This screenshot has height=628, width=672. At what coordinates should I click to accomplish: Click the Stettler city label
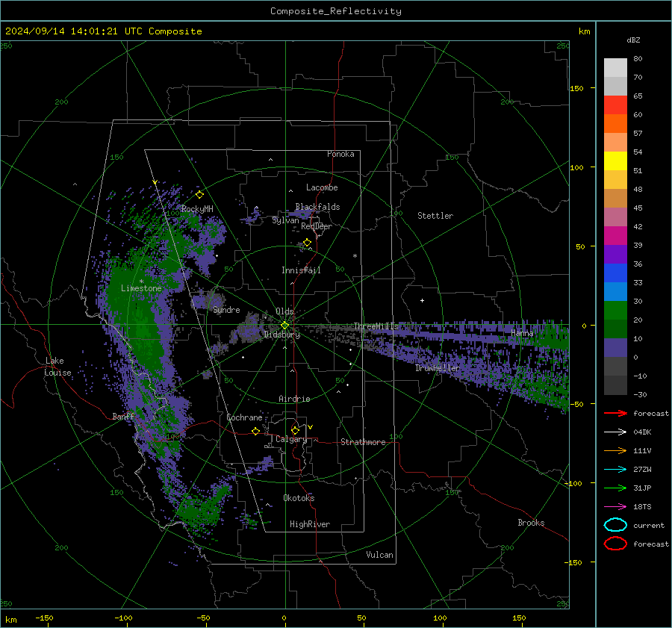[435, 216]
